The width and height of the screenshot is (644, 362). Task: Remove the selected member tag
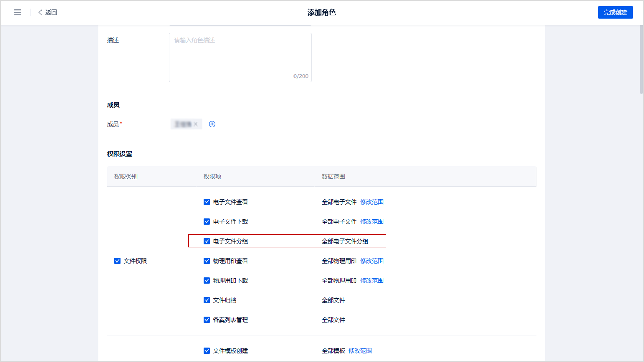[196, 124]
